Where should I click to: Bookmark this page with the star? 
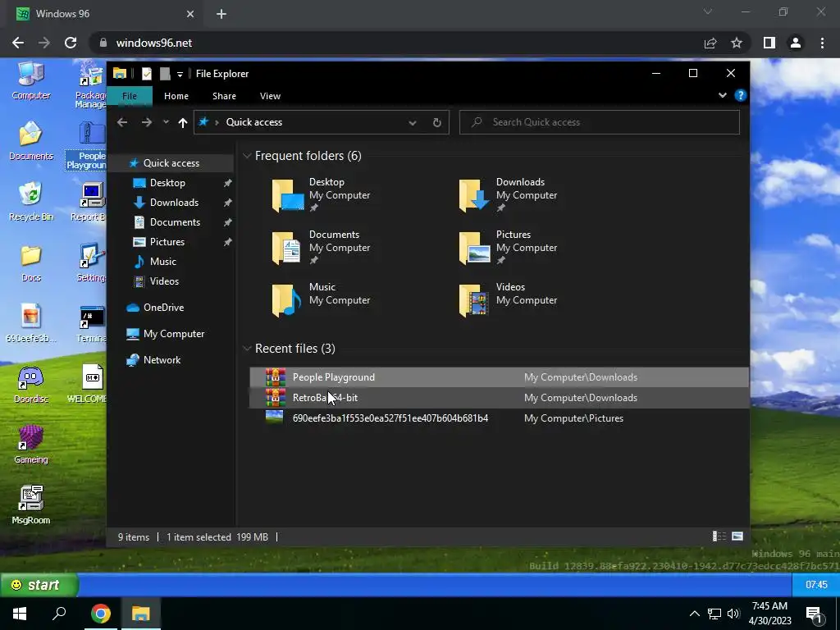coord(737,43)
